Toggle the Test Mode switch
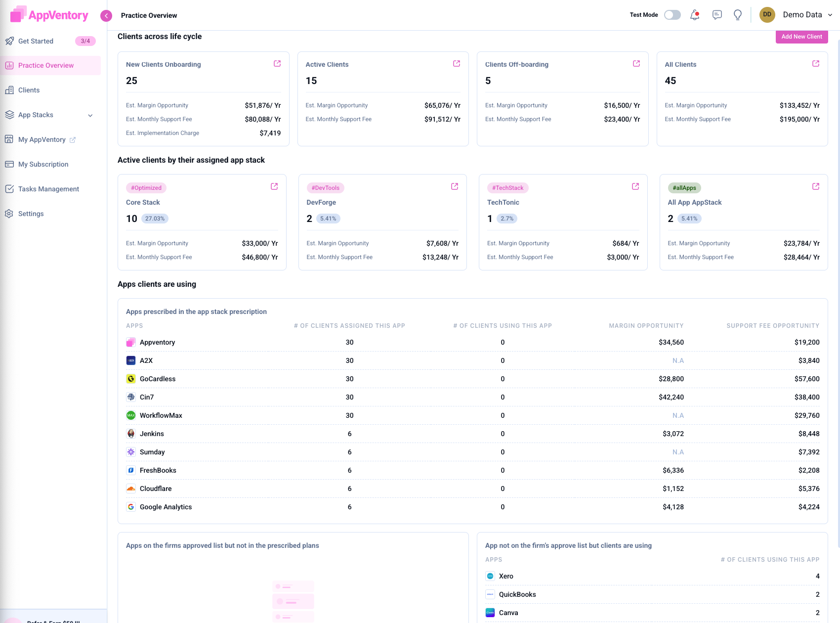This screenshot has height=623, width=840. tap(672, 15)
